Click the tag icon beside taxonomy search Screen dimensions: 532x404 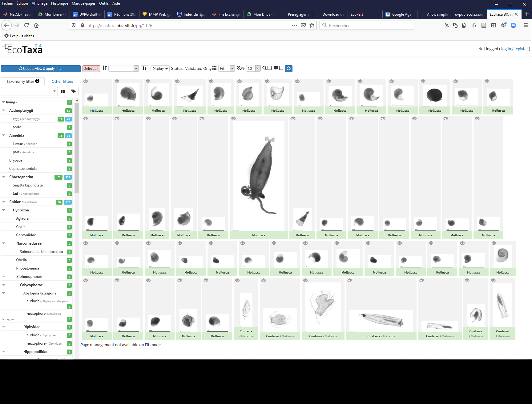[x=74, y=91]
